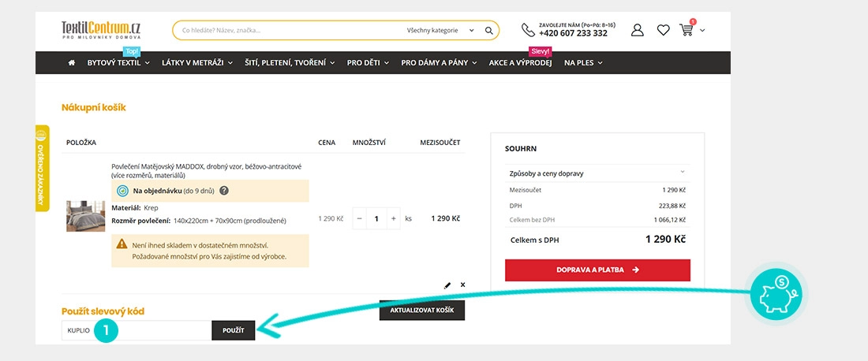Click the Mezisoučet column header
This screenshot has width=868, height=361.
pyautogui.click(x=440, y=143)
